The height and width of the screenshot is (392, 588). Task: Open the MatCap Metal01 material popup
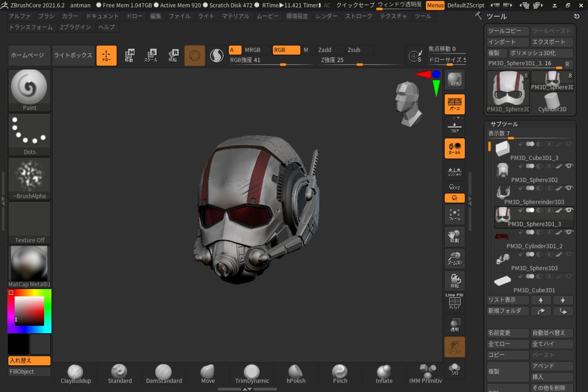tap(29, 267)
